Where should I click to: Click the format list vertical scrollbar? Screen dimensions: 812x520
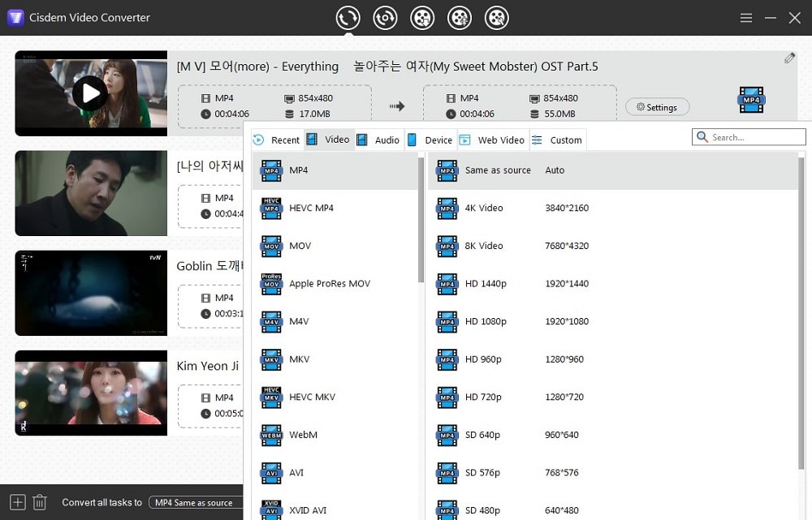click(x=421, y=219)
